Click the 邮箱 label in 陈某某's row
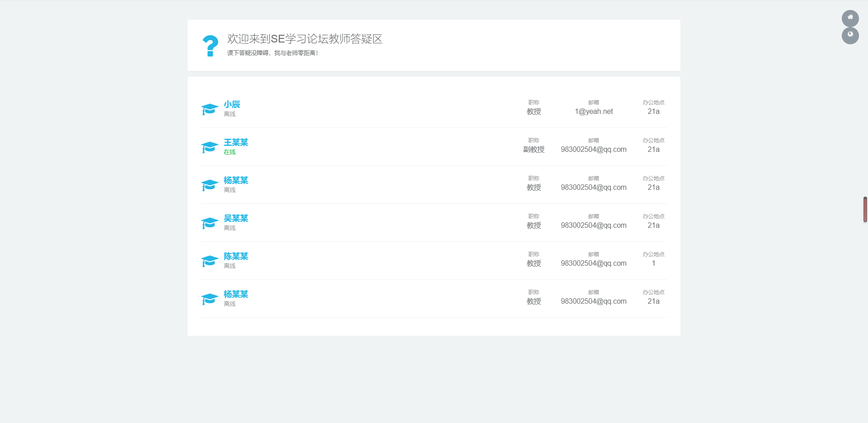This screenshot has width=868, height=423. click(594, 254)
